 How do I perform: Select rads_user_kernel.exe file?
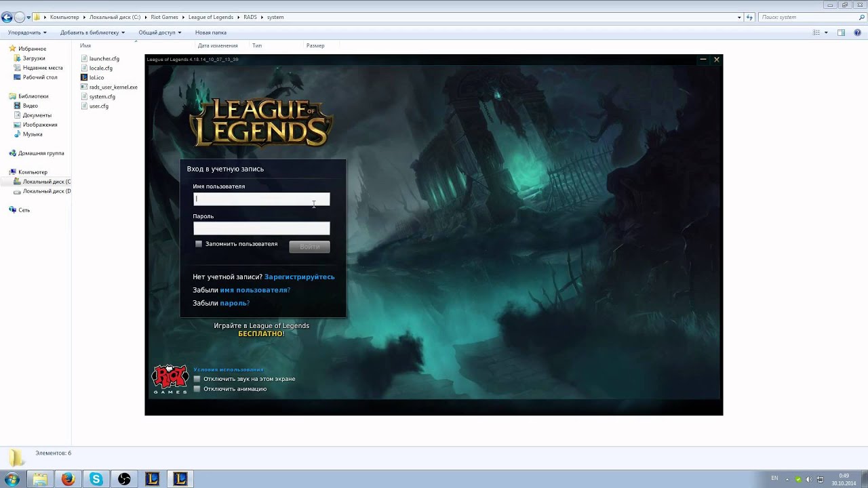[109, 87]
